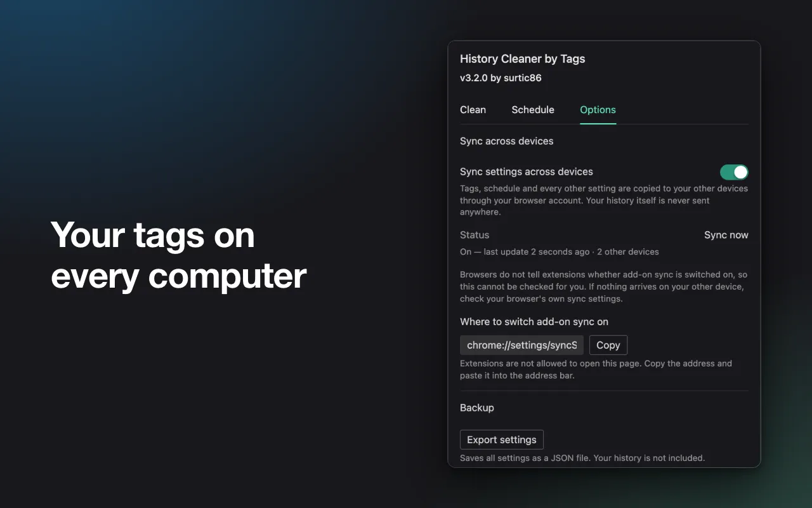This screenshot has height=508, width=812.
Task: Click the 'v3.2.0 by surtic86' version text
Action: coord(501,78)
